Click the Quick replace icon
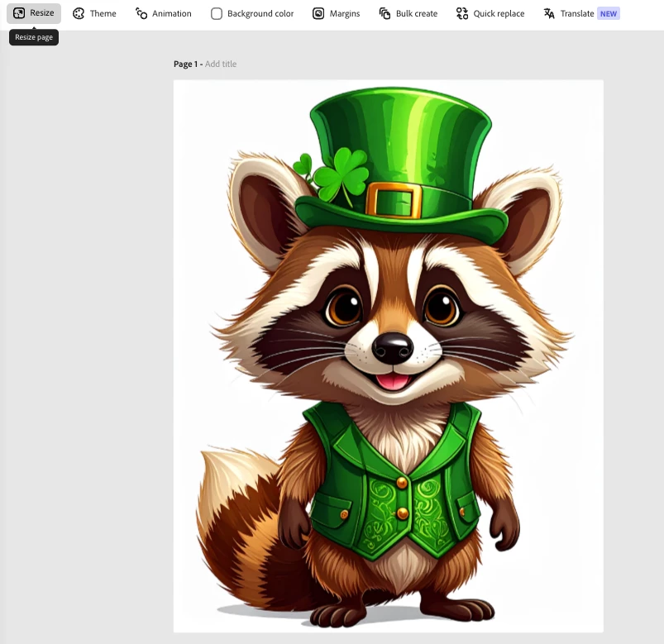 [462, 13]
